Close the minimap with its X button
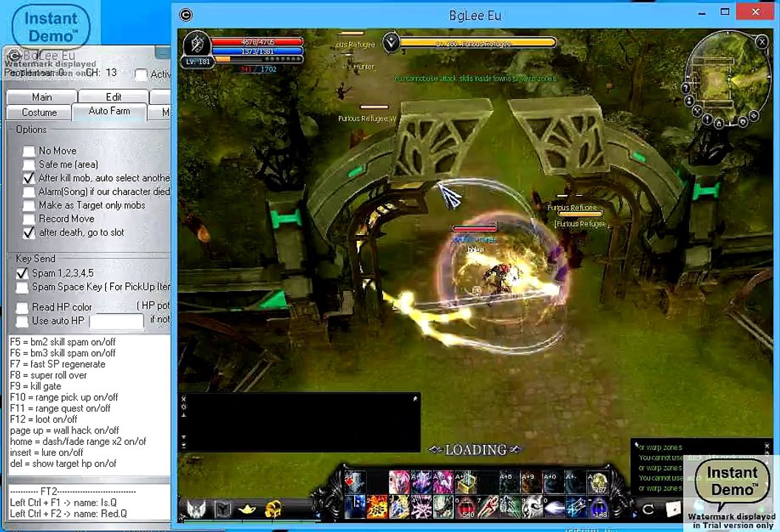This screenshot has width=780, height=532. tap(762, 42)
